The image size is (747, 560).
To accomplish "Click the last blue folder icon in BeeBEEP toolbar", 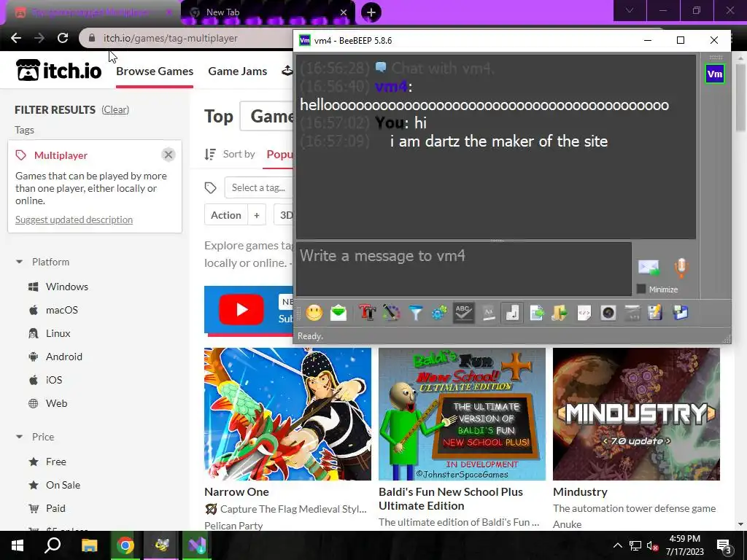I will pos(681,313).
